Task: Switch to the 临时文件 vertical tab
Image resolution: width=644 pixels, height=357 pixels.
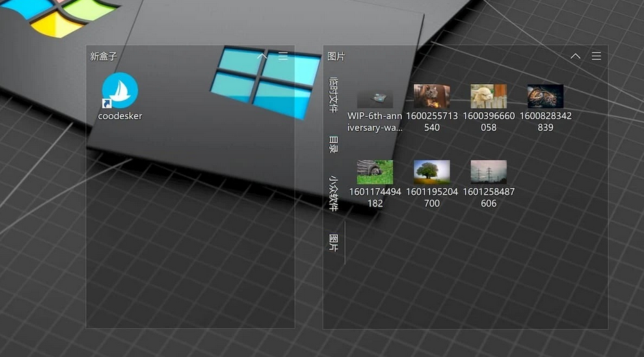Action: click(334, 94)
